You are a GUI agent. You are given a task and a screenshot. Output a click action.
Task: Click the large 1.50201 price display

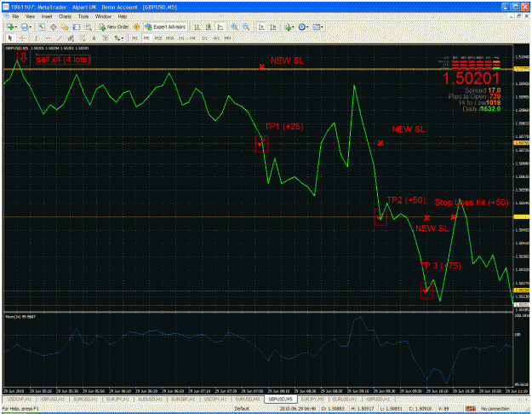coord(472,78)
